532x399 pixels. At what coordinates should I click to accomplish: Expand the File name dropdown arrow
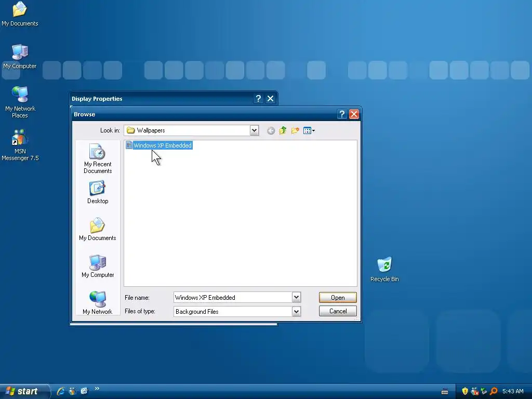(x=296, y=298)
